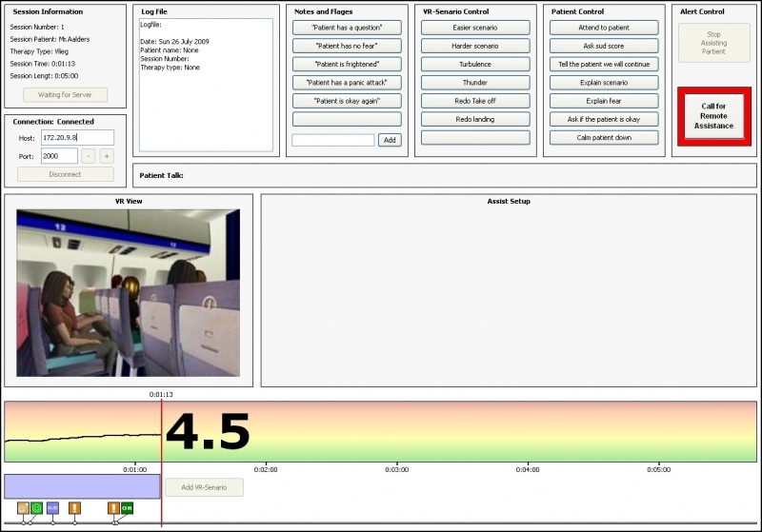Click the Waiting for Server button
Viewport: 762px width, 532px height.
pyautogui.click(x=65, y=94)
